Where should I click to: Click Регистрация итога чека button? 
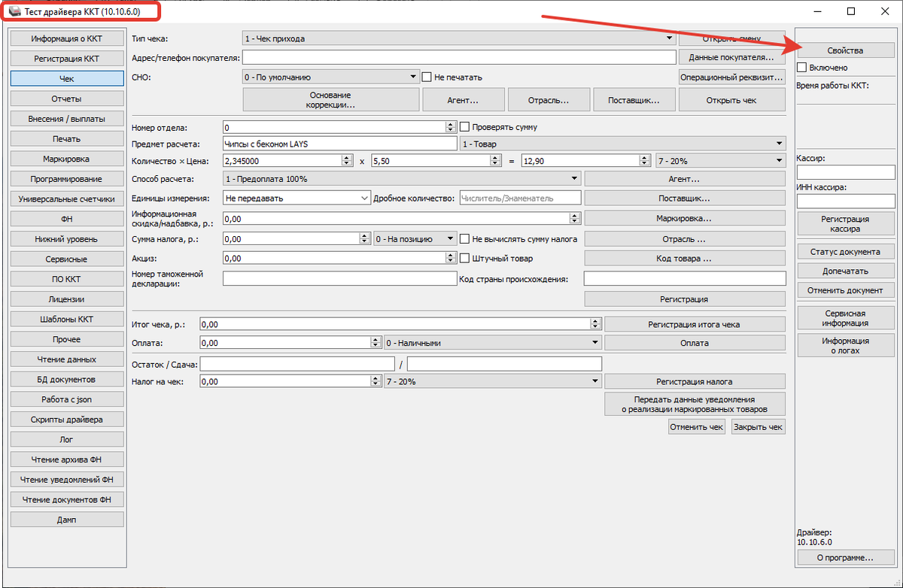pos(695,325)
